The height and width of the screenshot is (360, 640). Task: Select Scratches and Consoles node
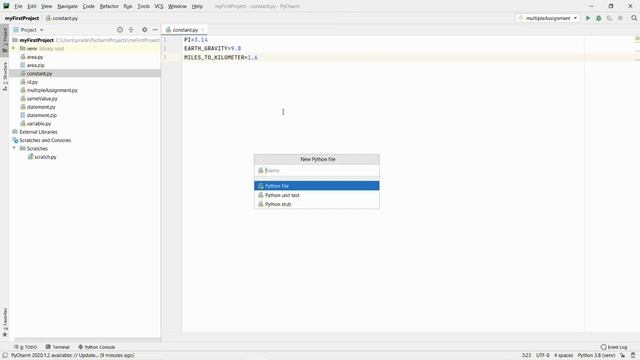click(45, 140)
